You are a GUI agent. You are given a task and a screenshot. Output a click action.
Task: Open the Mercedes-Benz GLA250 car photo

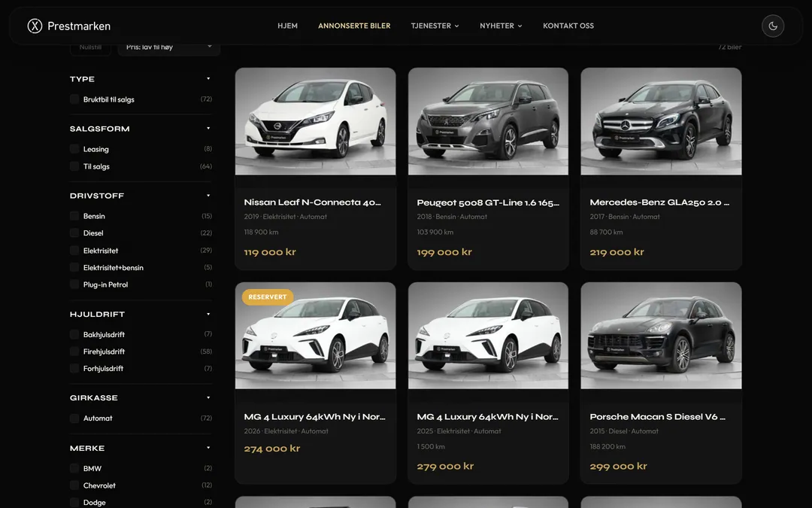(661, 121)
